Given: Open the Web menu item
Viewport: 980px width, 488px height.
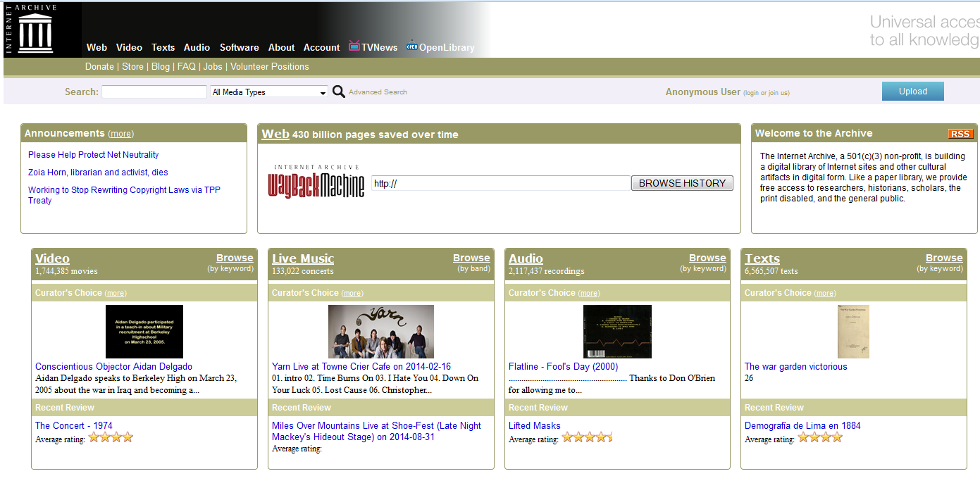Looking at the screenshot, I should [x=97, y=47].
